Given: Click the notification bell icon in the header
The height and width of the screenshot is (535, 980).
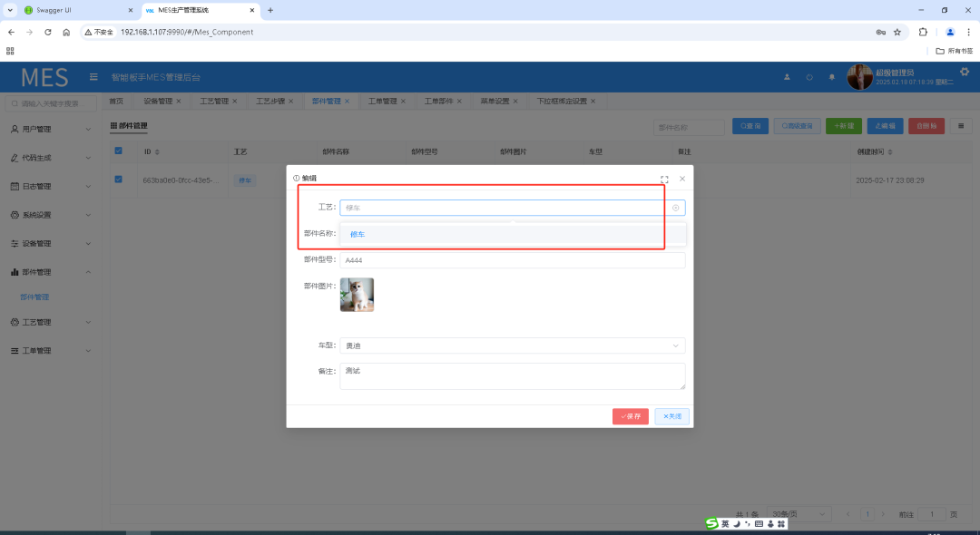Looking at the screenshot, I should (x=831, y=77).
